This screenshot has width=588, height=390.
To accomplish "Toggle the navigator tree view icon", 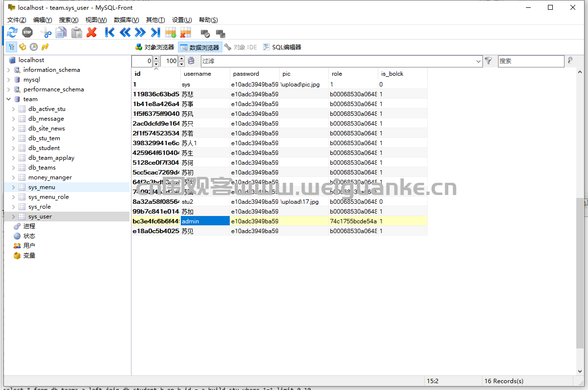I will click(x=11, y=47).
